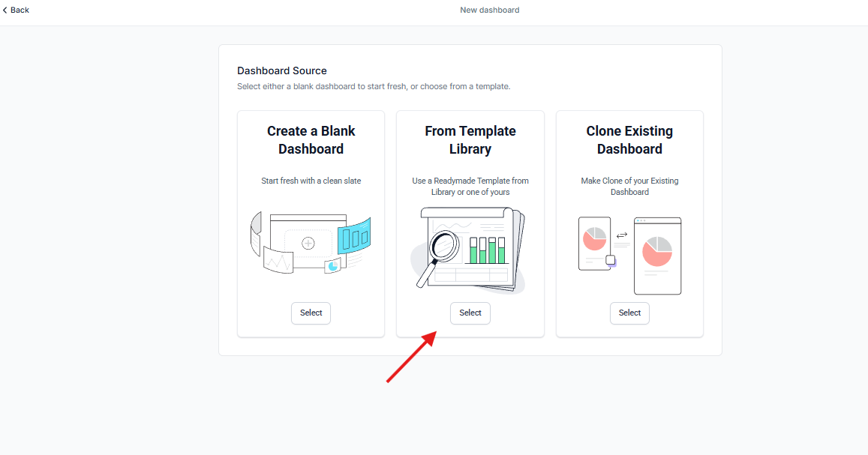Click the line graph tile in blank illustration
Viewport: 868px width, 455px height.
tap(277, 262)
